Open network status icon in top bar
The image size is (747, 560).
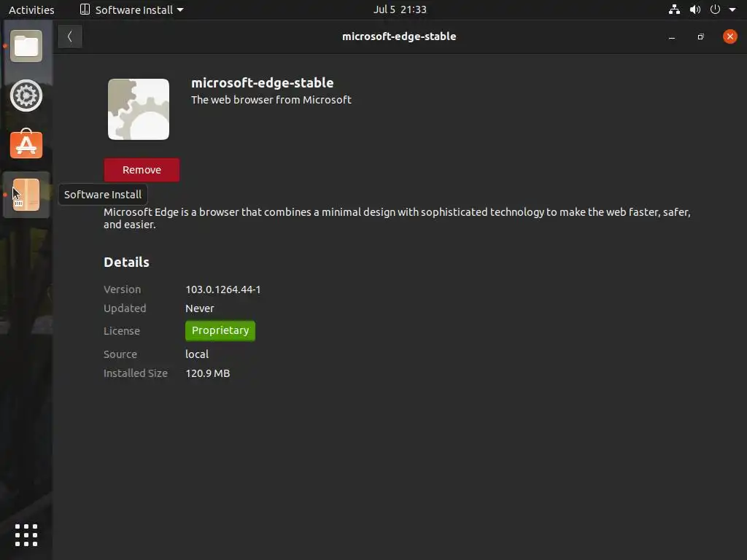(x=674, y=9)
